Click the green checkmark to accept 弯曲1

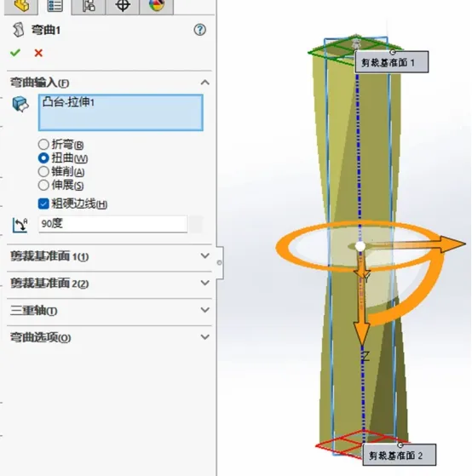coord(15,53)
